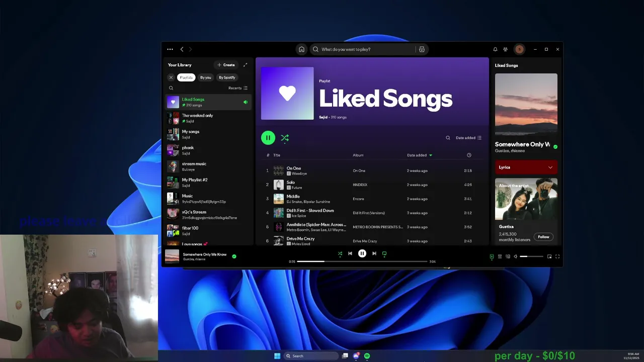Click artist link Future under Solo

(x=297, y=188)
